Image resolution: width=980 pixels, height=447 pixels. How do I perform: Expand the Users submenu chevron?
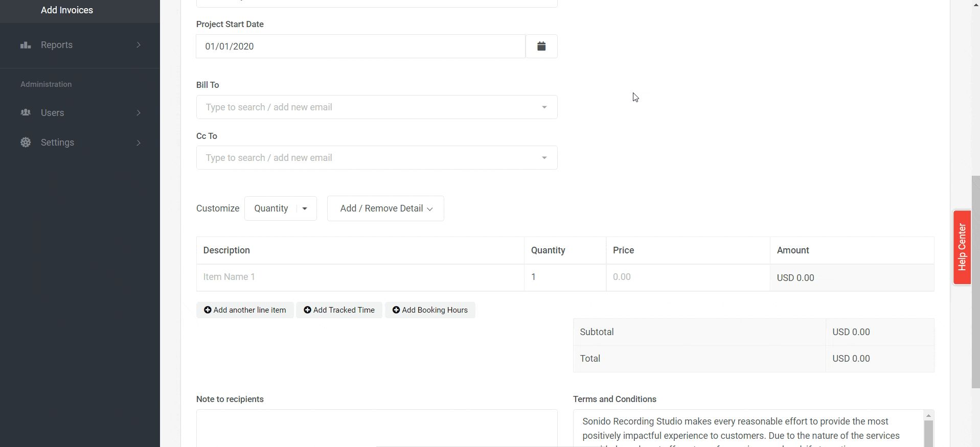[x=139, y=113]
